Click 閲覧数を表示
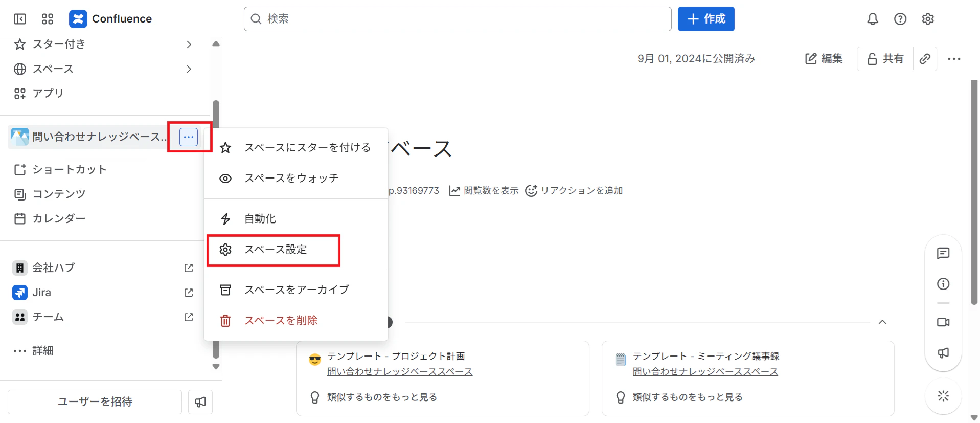The height and width of the screenshot is (423, 980). coord(484,191)
